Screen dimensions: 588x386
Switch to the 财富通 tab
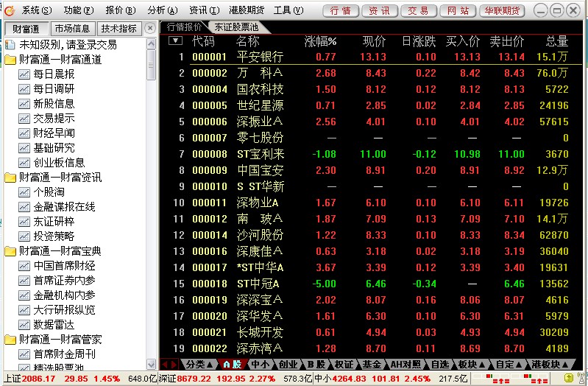pyautogui.click(x=26, y=29)
